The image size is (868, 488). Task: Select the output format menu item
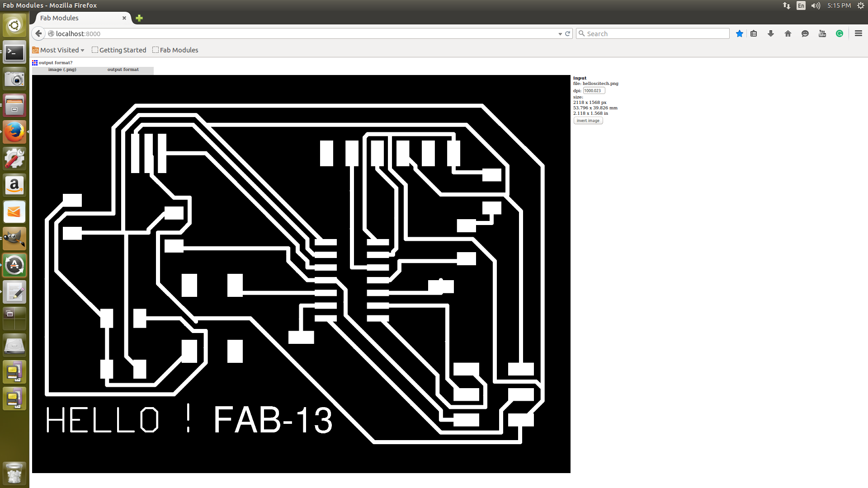tap(123, 70)
